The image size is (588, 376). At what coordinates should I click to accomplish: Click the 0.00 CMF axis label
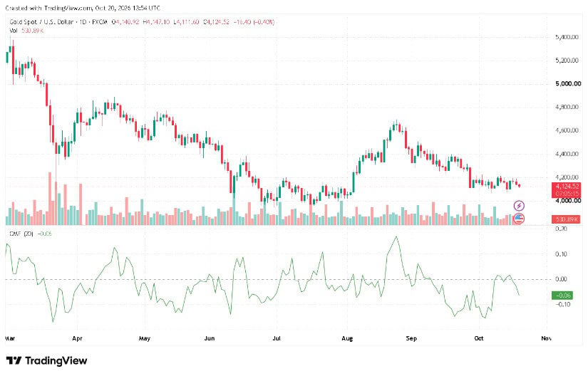(x=561, y=279)
